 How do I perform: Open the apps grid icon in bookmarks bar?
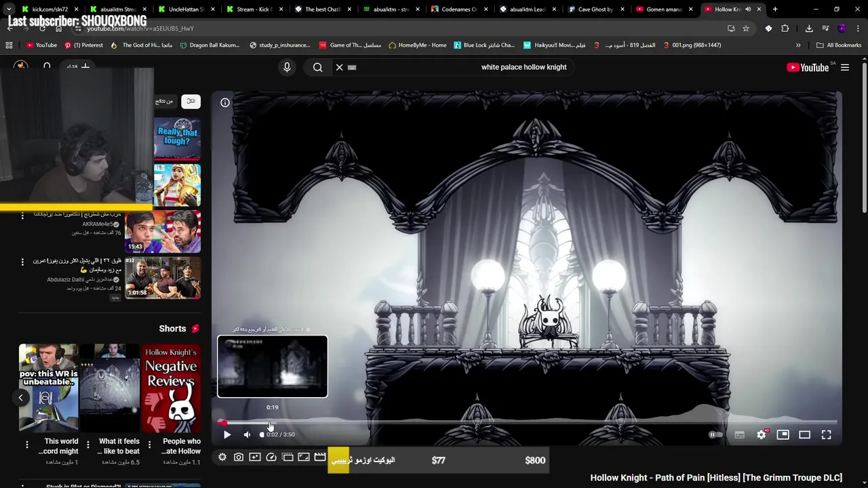pyautogui.click(x=9, y=45)
